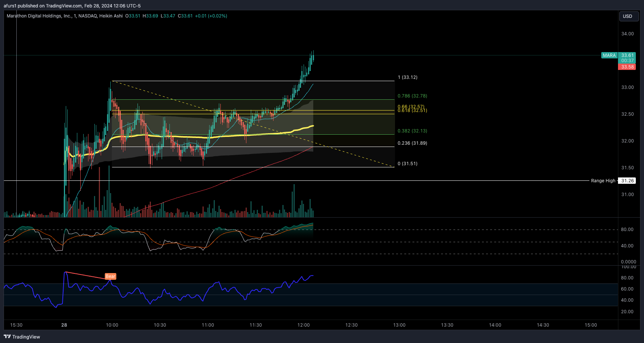Click the 0.618 (32.51) Fibonacci label
The width and height of the screenshot is (644, 343).
[412, 111]
